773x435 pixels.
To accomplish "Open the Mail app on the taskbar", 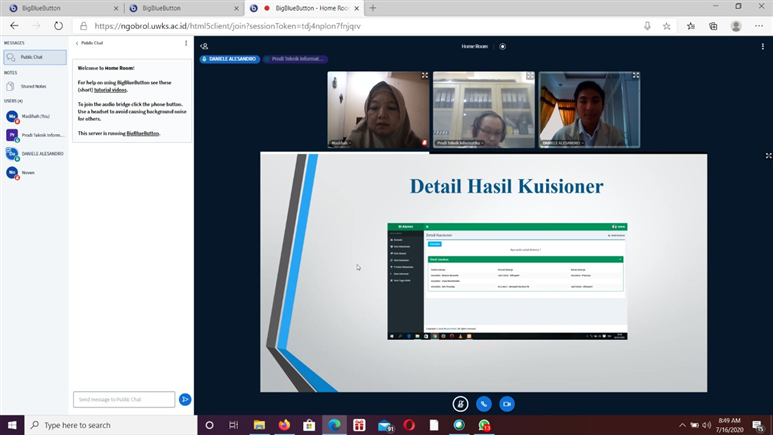I will (x=385, y=425).
